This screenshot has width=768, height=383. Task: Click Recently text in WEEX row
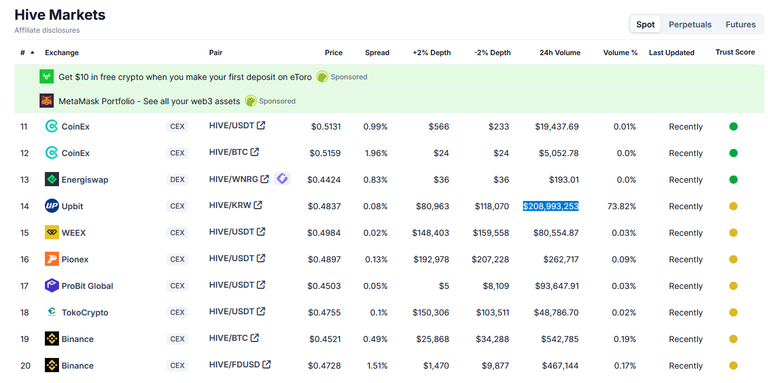686,233
